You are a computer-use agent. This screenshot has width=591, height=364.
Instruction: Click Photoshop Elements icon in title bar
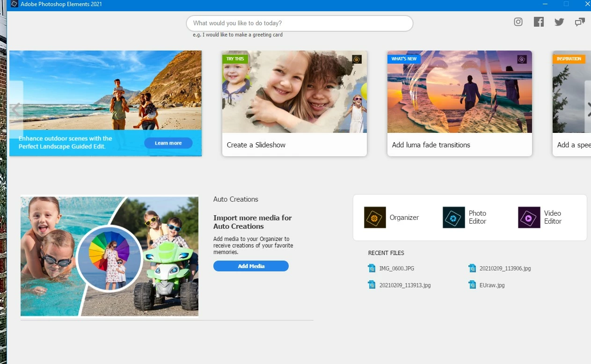(x=14, y=4)
